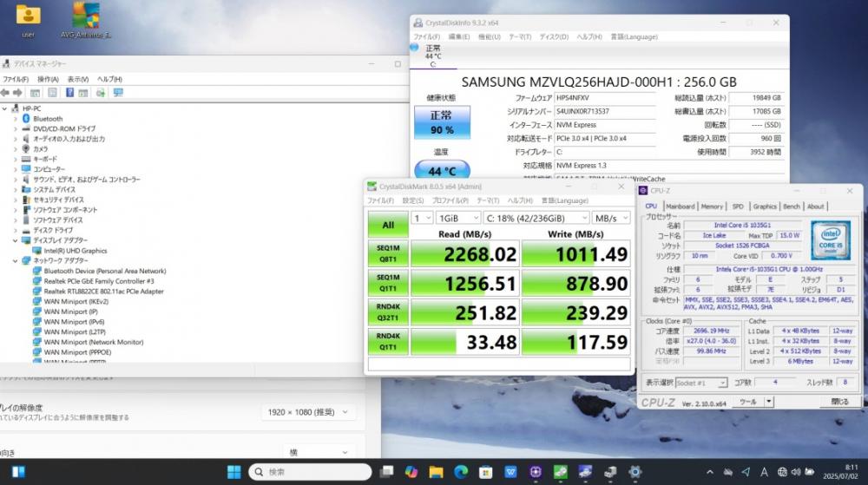
Task: Select Intel(R) UHD Graphics device
Action: [x=76, y=251]
